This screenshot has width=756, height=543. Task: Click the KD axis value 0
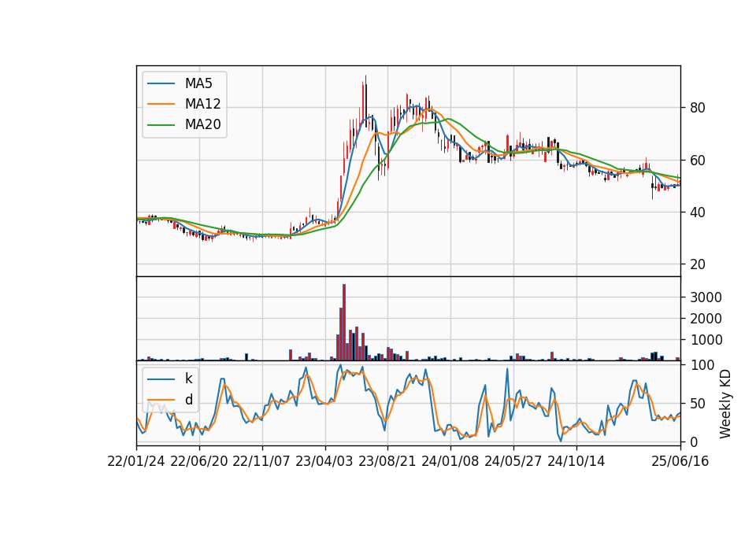[x=694, y=441]
